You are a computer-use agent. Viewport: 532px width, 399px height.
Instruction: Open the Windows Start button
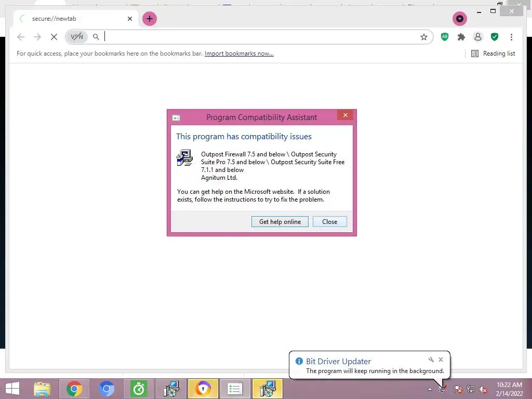12,389
